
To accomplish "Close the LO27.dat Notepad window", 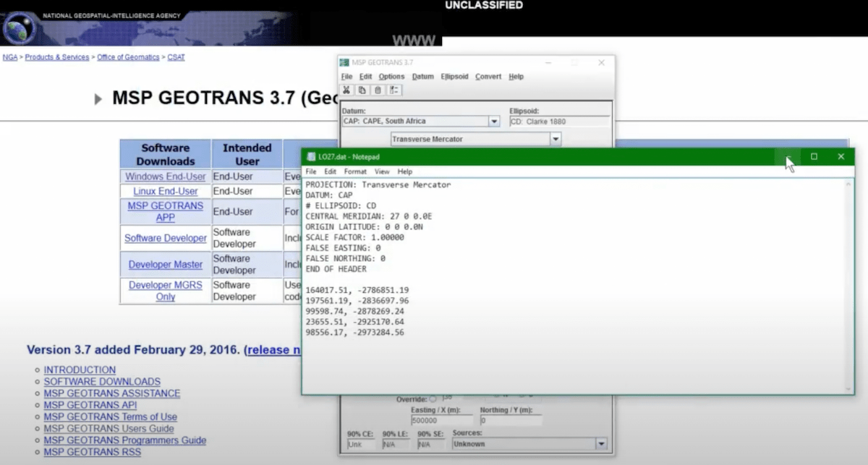I will tap(841, 157).
